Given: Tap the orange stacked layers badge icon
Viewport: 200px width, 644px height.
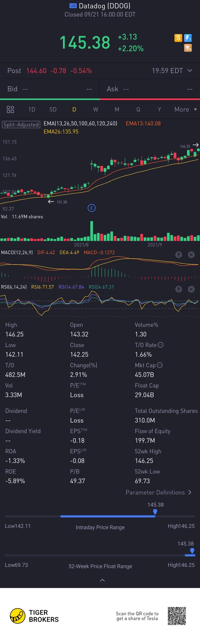Looking at the screenshot, I should point(188,48).
